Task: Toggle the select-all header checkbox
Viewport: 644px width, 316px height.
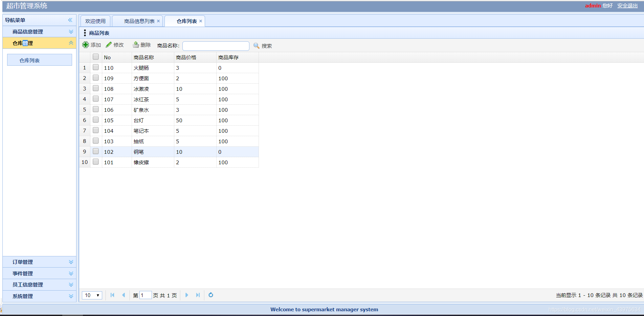Action: [96, 57]
